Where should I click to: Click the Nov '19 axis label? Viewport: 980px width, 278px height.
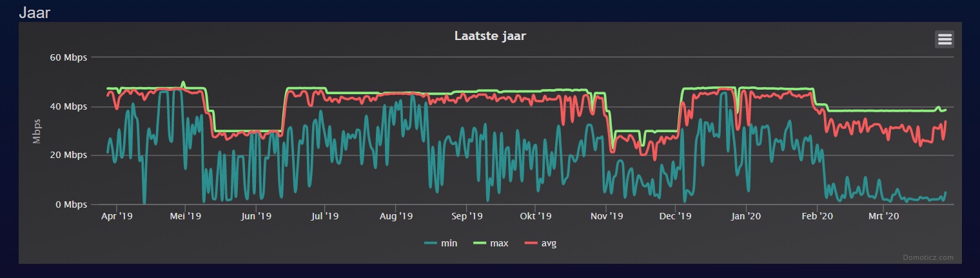(x=607, y=216)
